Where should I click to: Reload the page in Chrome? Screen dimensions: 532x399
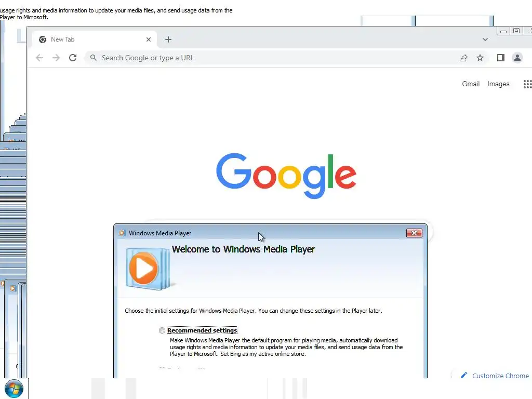tap(73, 58)
